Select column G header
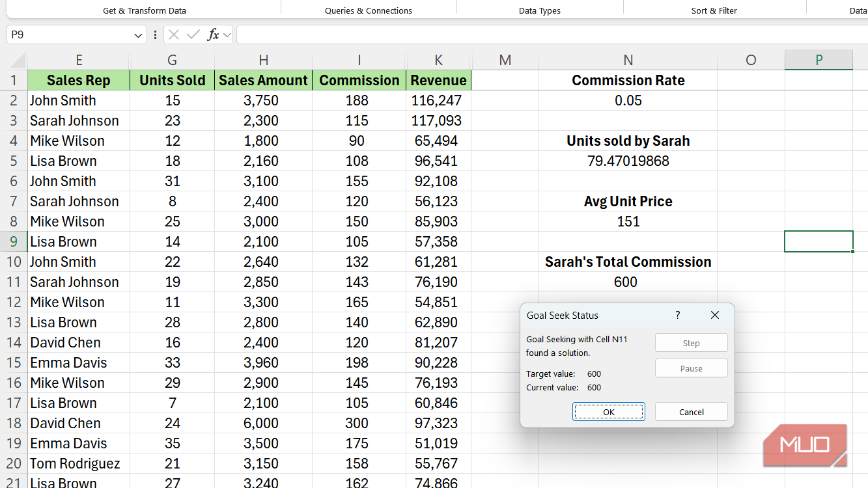Image resolution: width=868 pixels, height=488 pixels. (172, 60)
